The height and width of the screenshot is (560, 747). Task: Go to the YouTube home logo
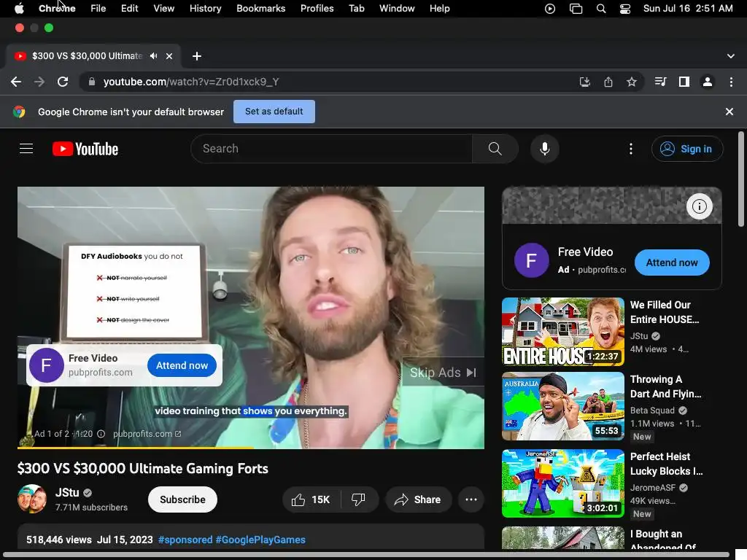(x=85, y=149)
